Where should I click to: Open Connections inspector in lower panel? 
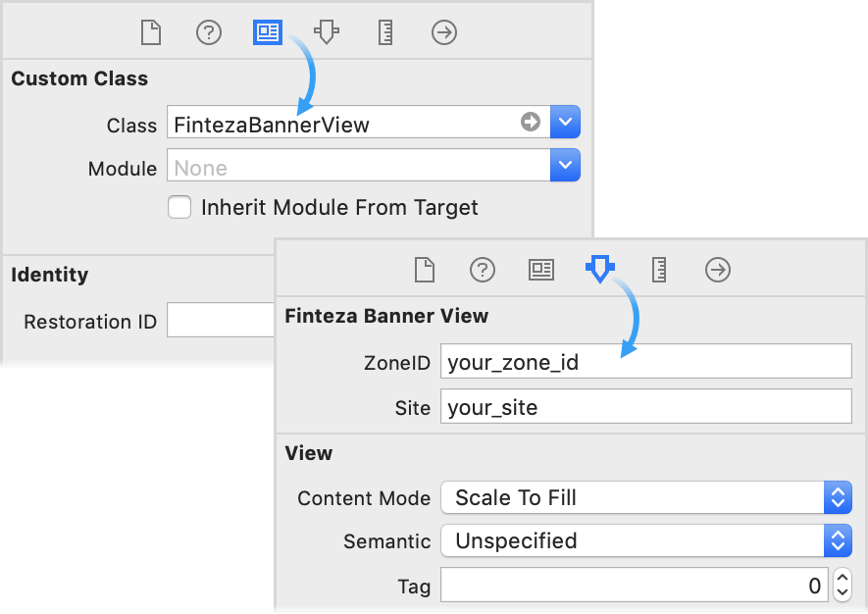click(718, 269)
